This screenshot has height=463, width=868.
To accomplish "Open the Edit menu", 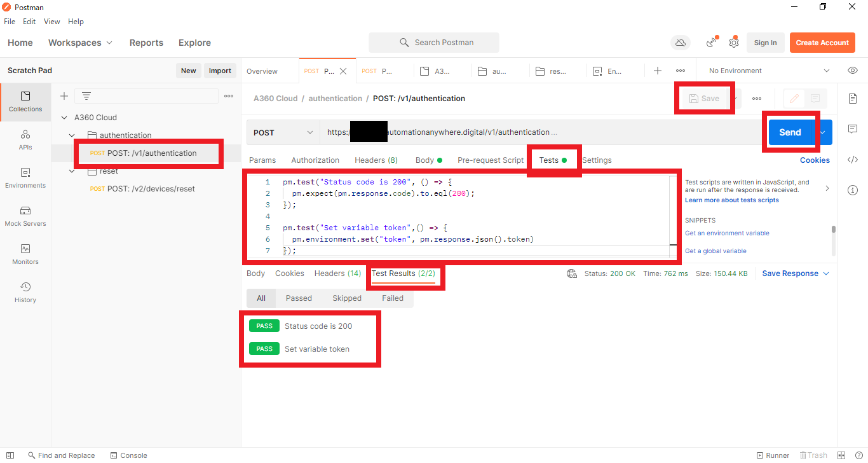I will pos(29,22).
